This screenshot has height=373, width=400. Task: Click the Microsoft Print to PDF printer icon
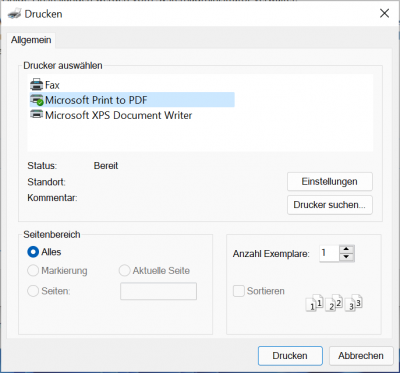(x=36, y=100)
